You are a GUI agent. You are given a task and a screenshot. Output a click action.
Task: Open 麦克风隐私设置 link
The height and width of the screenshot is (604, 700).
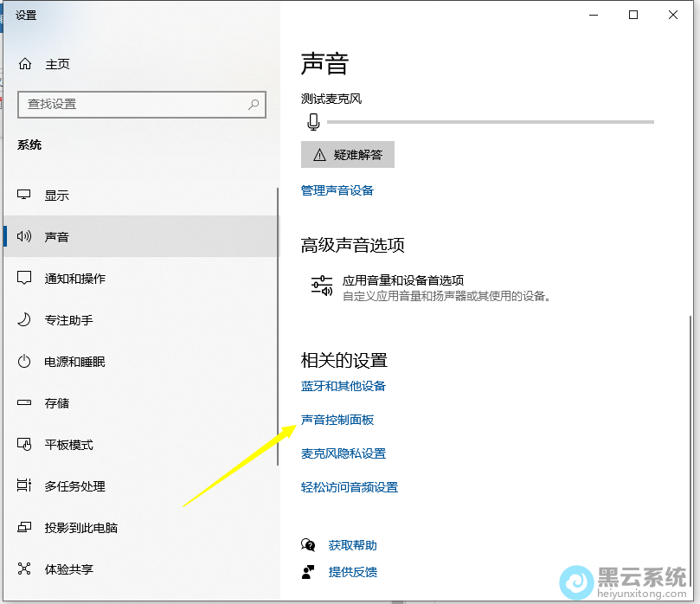pyautogui.click(x=344, y=453)
